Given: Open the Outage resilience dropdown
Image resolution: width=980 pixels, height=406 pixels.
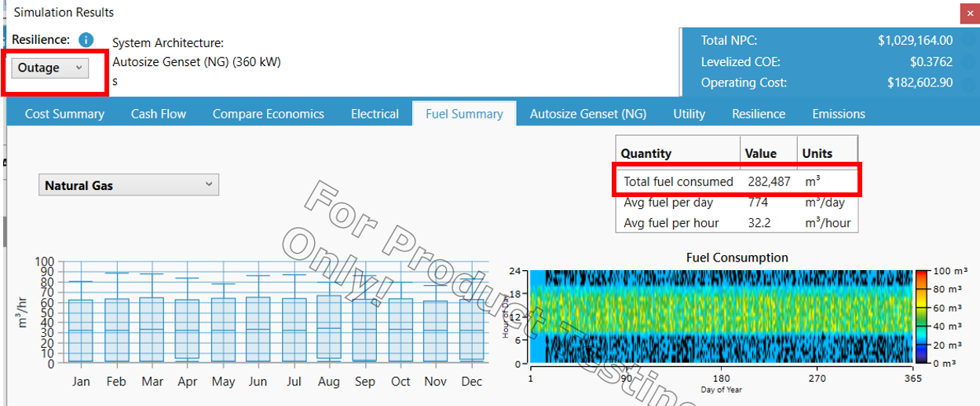Looking at the screenshot, I should pyautogui.click(x=50, y=68).
